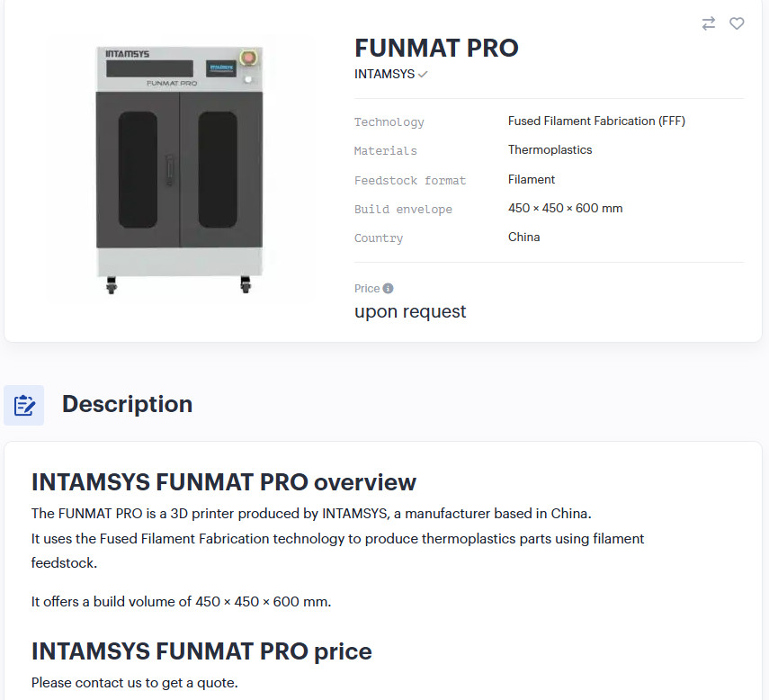Image resolution: width=769 pixels, height=700 pixels.
Task: Click the Description section heading
Action: [x=127, y=404]
